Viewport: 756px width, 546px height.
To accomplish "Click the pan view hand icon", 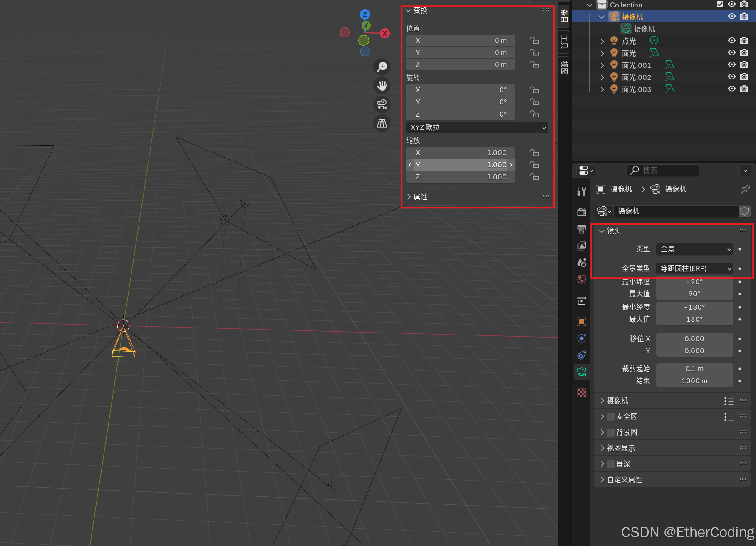I will coord(382,86).
